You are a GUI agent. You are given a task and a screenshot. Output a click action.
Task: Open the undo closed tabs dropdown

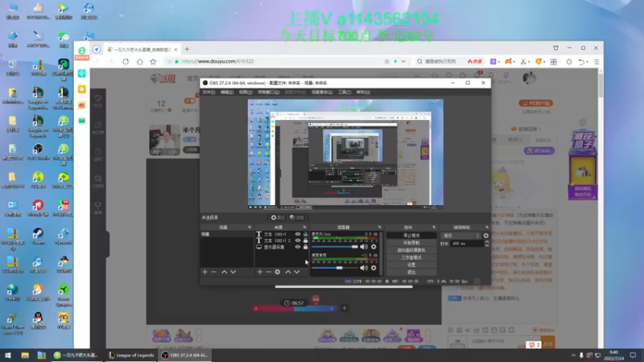pyautogui.click(x=588, y=62)
